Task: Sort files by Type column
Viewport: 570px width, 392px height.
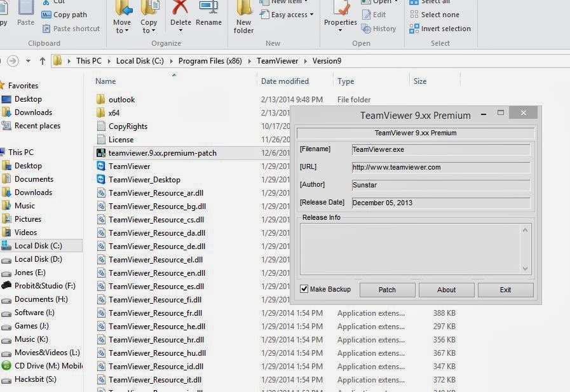Action: [x=345, y=81]
